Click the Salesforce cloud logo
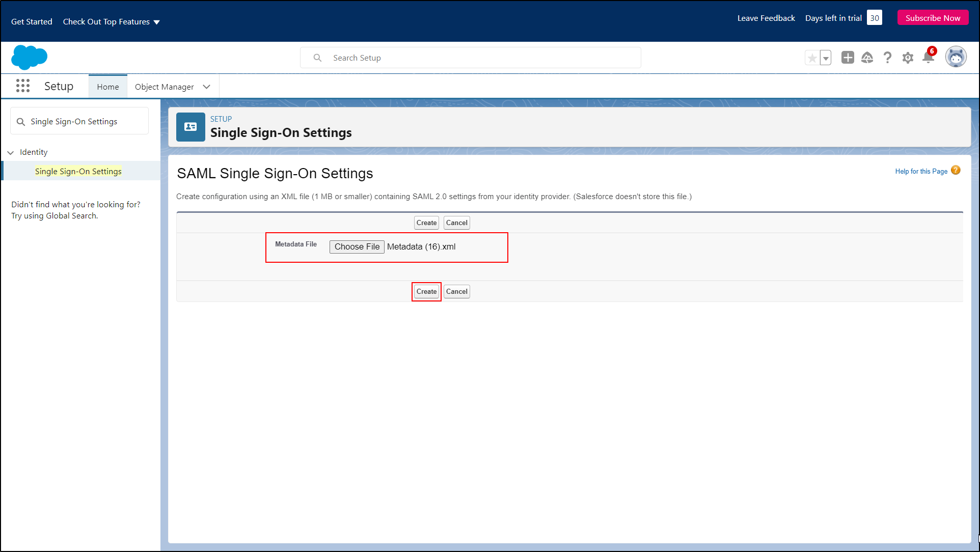This screenshot has height=552, width=980. [29, 57]
